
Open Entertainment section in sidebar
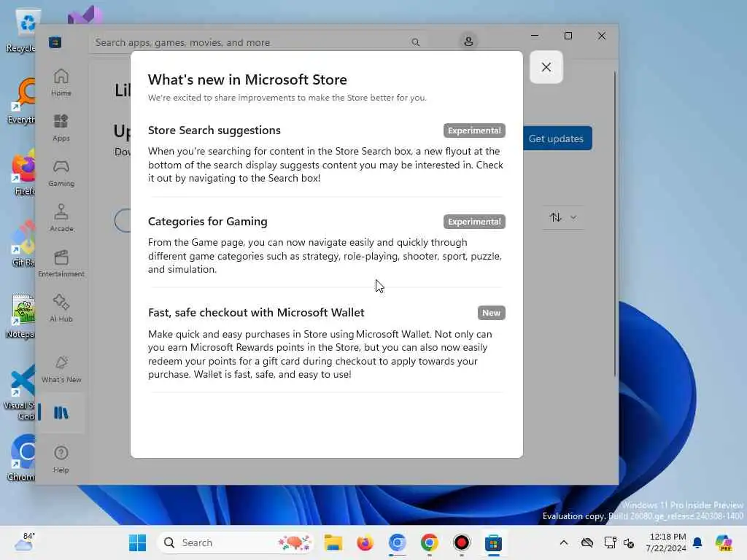[61, 263]
